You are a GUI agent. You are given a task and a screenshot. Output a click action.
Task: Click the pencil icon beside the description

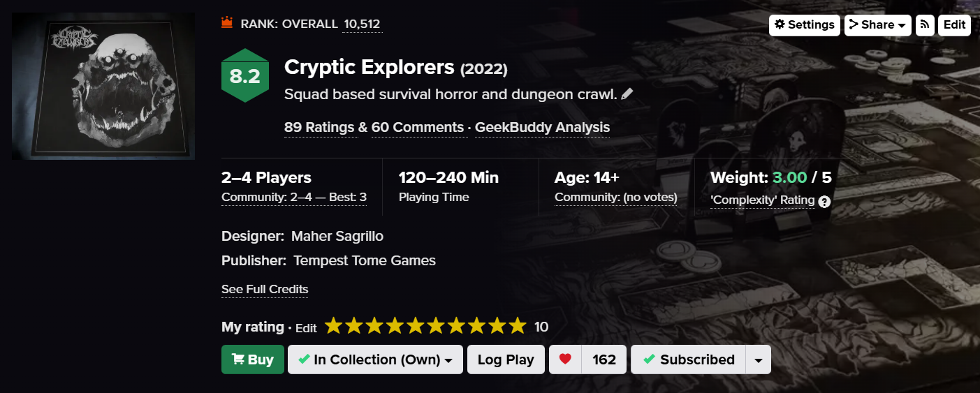click(x=627, y=94)
